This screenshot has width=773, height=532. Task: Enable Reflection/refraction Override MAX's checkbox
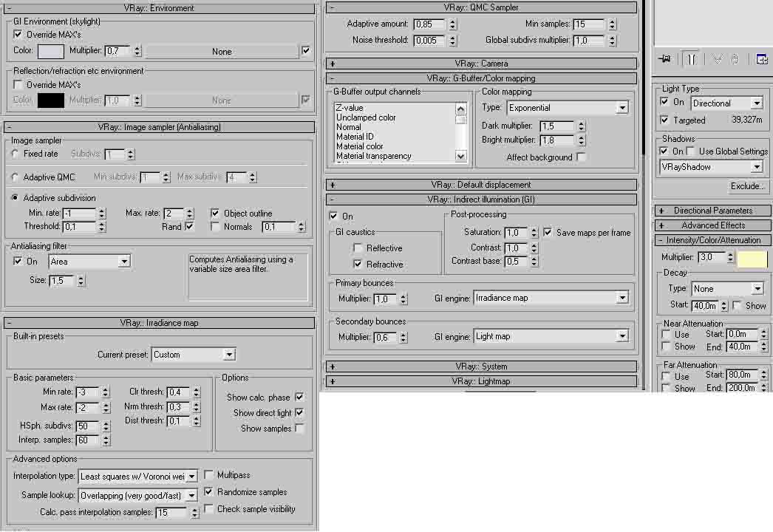(18, 85)
